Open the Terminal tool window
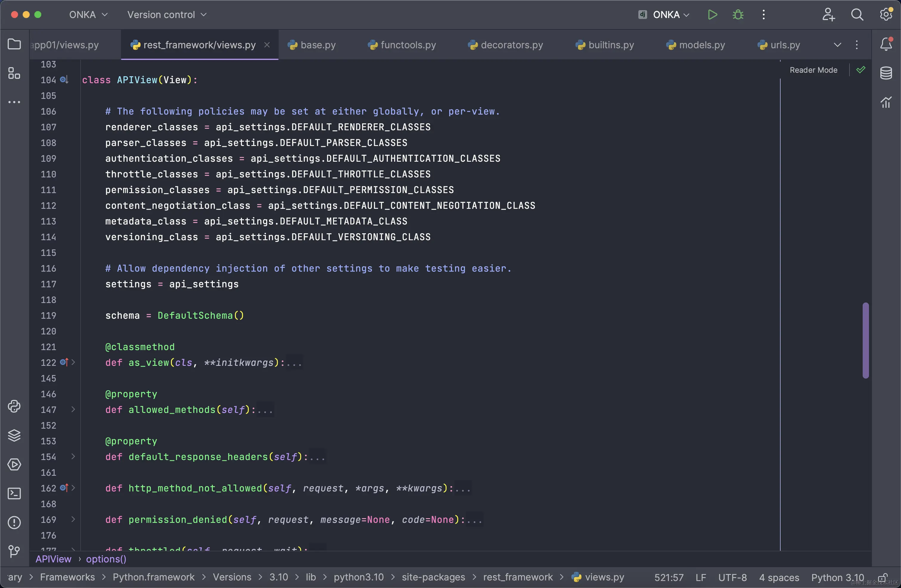Screen dimensions: 901x588 [x=14, y=493]
